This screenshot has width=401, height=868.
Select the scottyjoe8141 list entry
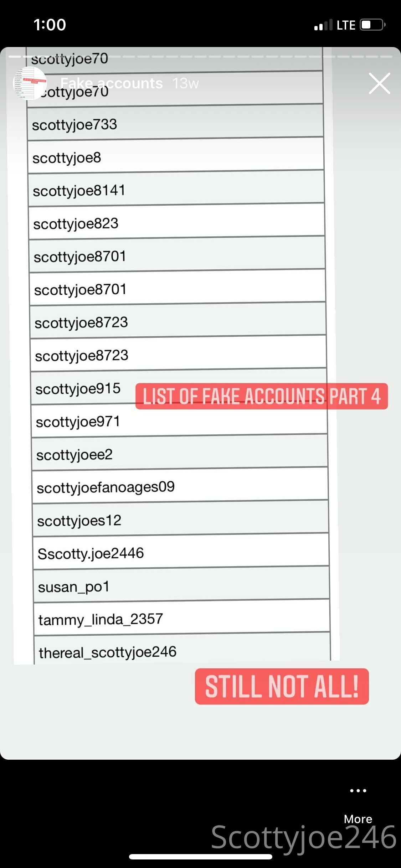click(x=176, y=188)
